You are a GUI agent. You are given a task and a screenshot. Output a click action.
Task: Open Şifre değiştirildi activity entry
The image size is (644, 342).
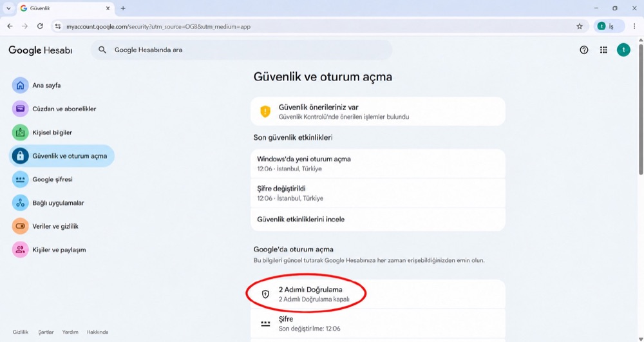(x=378, y=193)
